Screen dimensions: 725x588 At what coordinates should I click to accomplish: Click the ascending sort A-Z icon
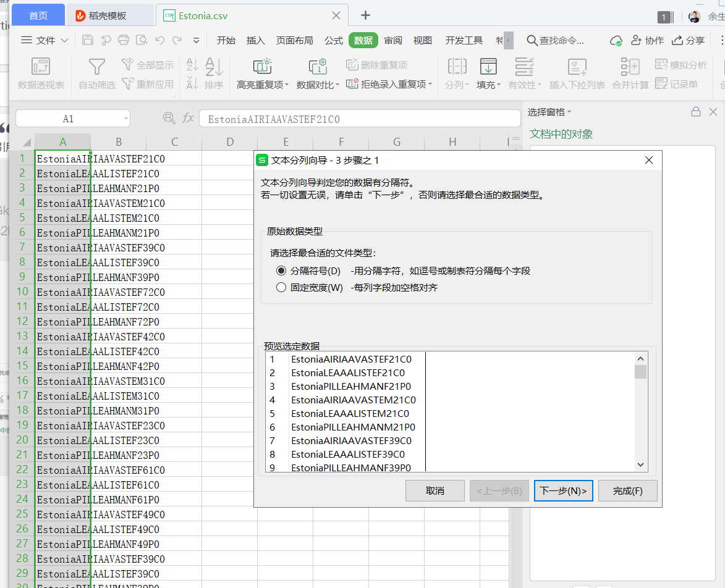pyautogui.click(x=192, y=64)
